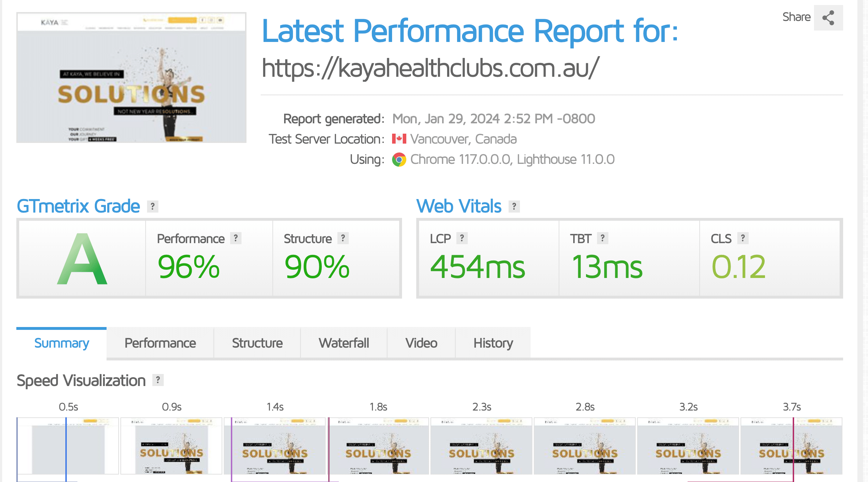
Task: Click the Video tab label
Action: coord(421,343)
